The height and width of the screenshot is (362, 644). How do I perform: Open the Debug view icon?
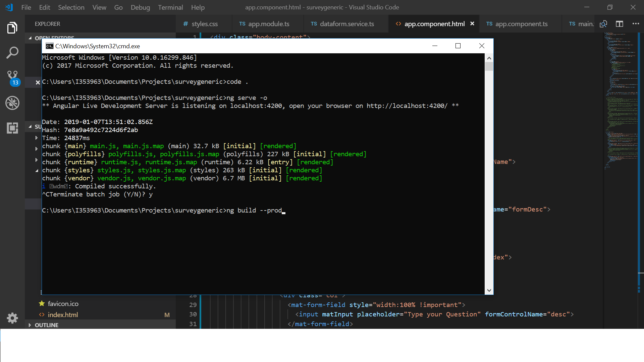(x=12, y=103)
